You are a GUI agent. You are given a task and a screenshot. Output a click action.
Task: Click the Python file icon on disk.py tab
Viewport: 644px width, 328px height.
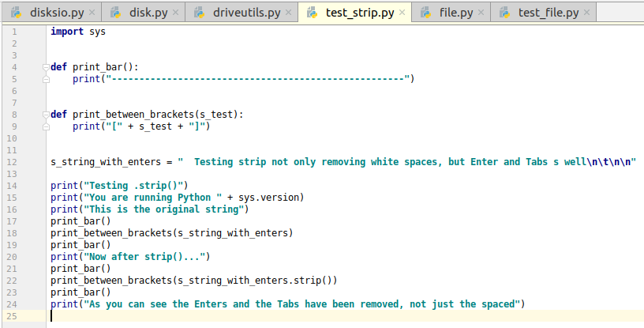[x=115, y=13]
